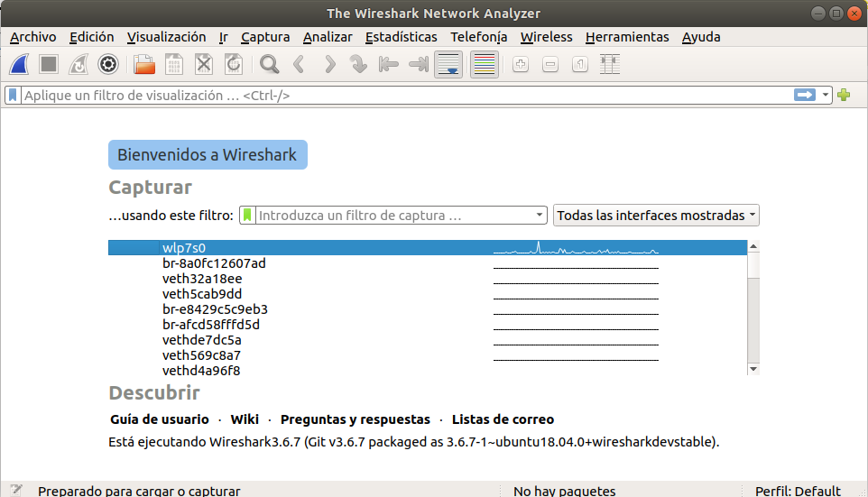Select interface veth5cab9dd
Screen dimensions: 868x497
(x=428, y=294)
